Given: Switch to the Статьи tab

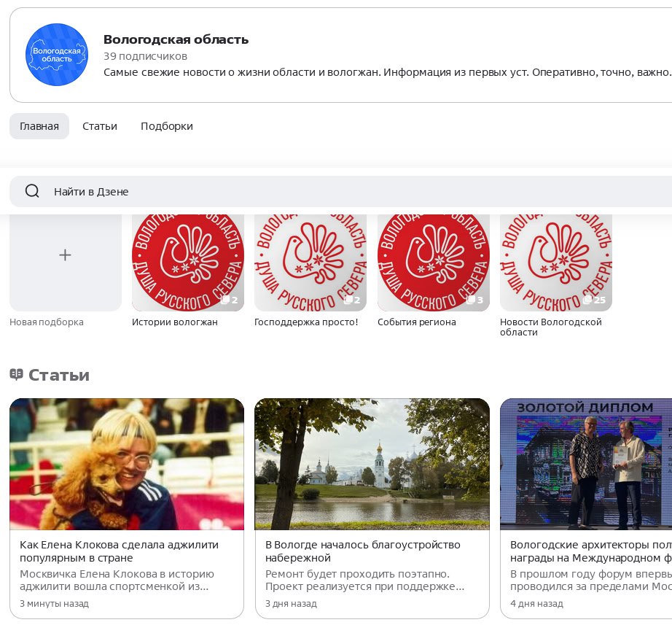Looking at the screenshot, I should point(99,126).
